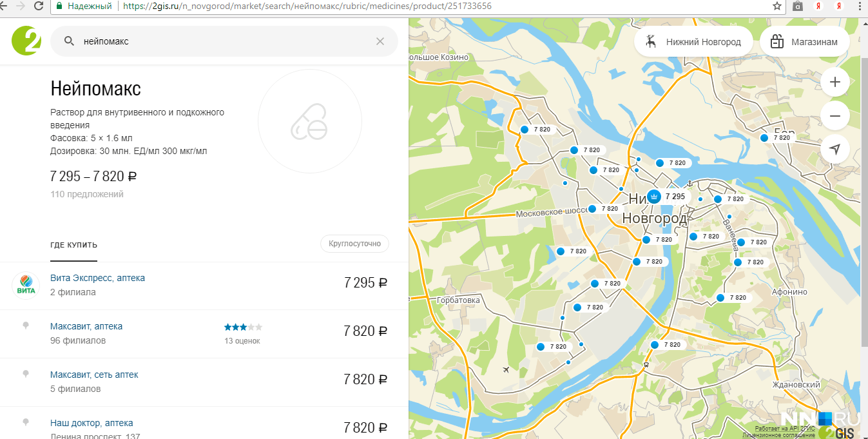
Task: Open Лицензионное соглашение link on map
Action: pyautogui.click(x=778, y=435)
